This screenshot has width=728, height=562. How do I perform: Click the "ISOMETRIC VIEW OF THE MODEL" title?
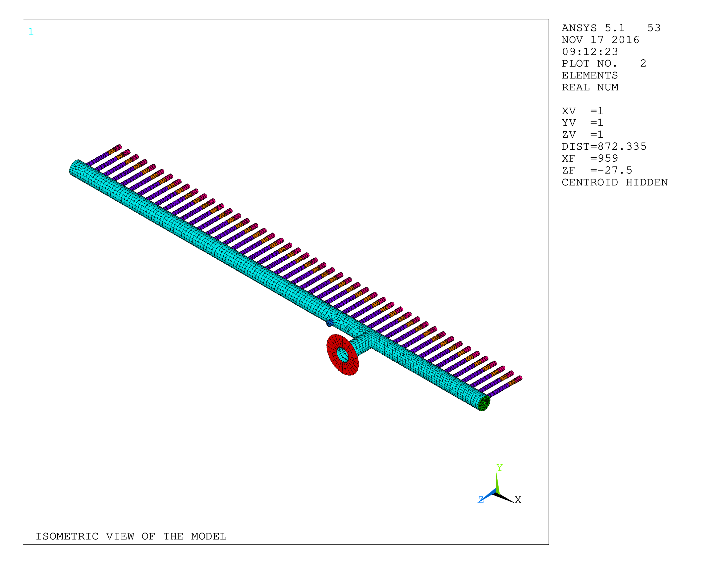tap(131, 536)
